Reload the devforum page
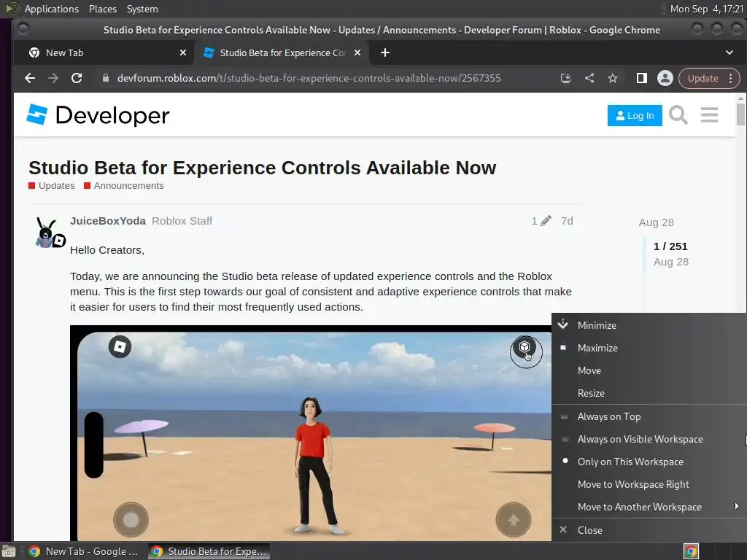The image size is (747, 560). [77, 78]
